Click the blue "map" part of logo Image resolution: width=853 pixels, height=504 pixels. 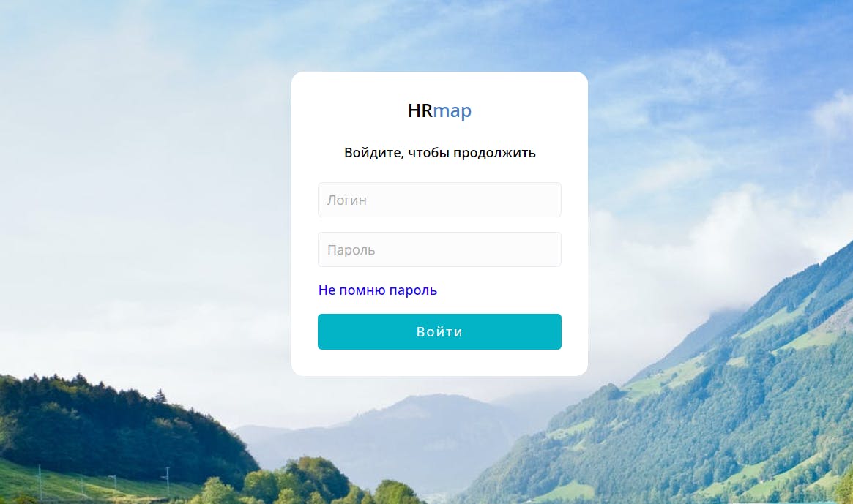point(452,111)
